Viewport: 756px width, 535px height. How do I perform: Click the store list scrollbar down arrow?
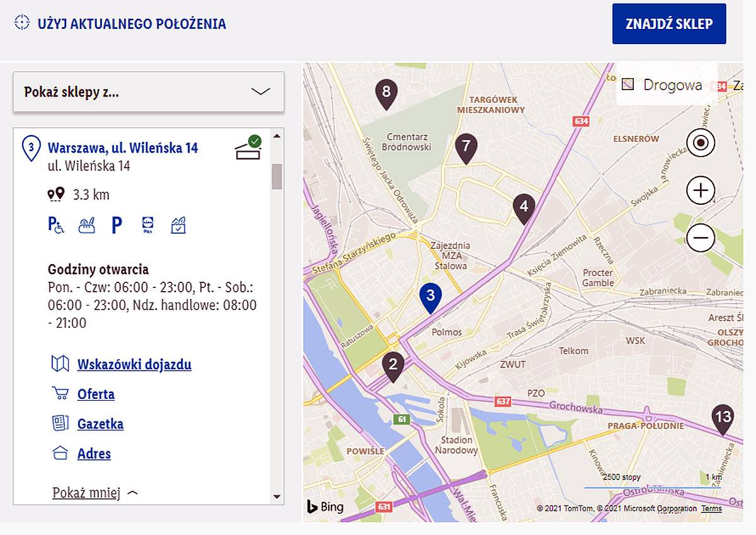tap(277, 497)
